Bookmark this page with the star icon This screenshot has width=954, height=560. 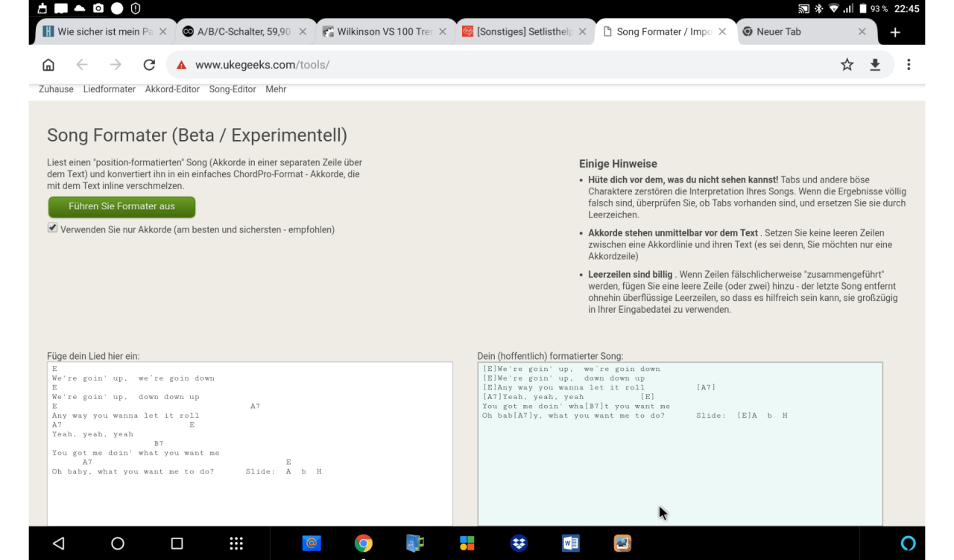[847, 65]
